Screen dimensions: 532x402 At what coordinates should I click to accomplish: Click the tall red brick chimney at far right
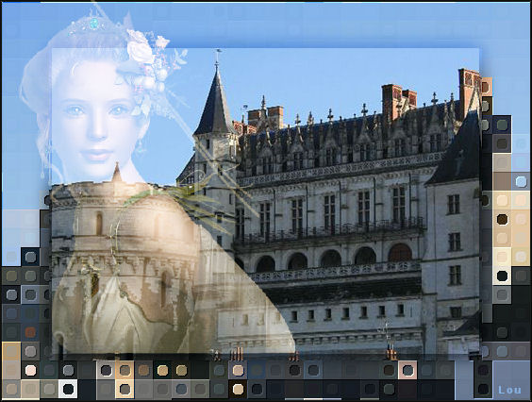coord(469,92)
